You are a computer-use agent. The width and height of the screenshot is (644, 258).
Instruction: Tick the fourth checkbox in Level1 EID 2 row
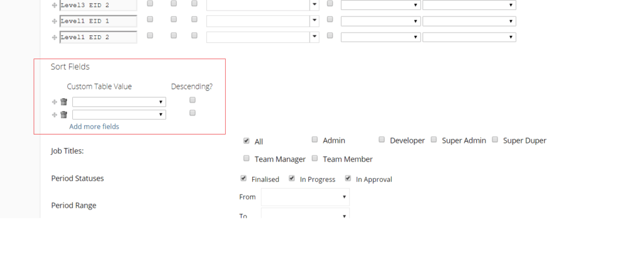[x=330, y=35]
